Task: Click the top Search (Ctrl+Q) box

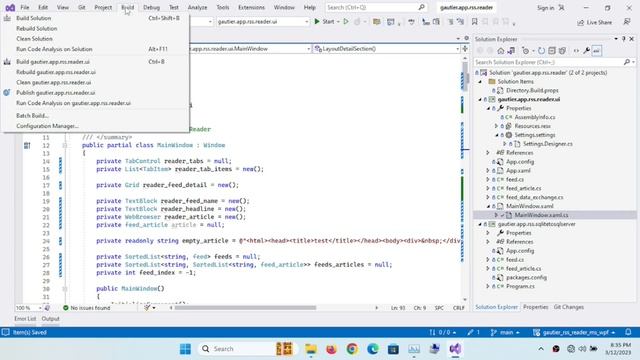Action: click(x=376, y=7)
